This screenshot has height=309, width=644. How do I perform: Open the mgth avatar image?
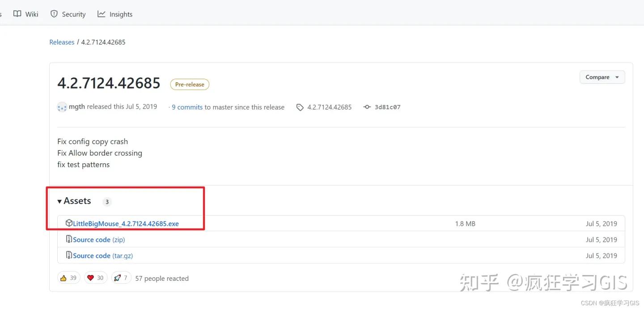click(62, 107)
